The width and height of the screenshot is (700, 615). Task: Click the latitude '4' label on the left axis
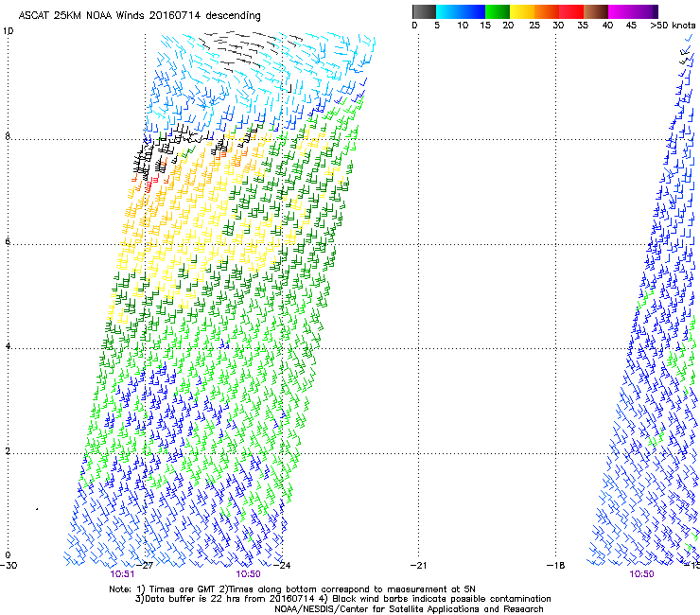click(x=8, y=346)
